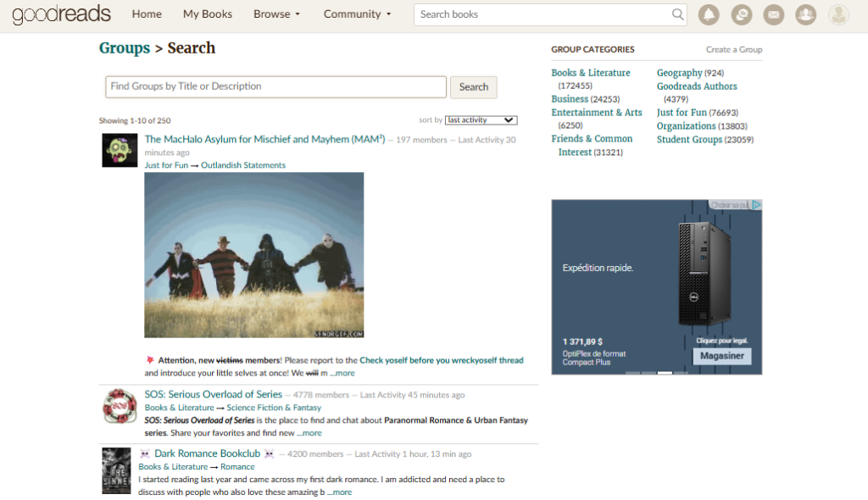Expand MacHalo description with ...more

click(342, 373)
